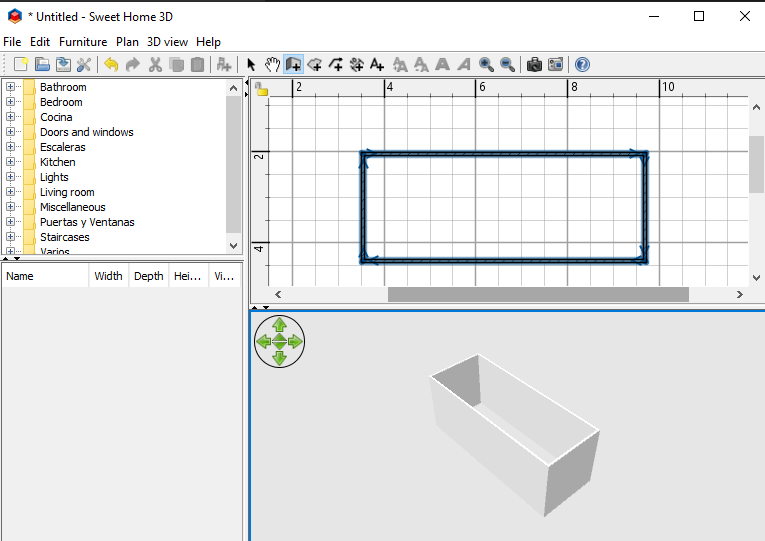
Task: Click the Create photo camera icon
Action: pos(534,64)
